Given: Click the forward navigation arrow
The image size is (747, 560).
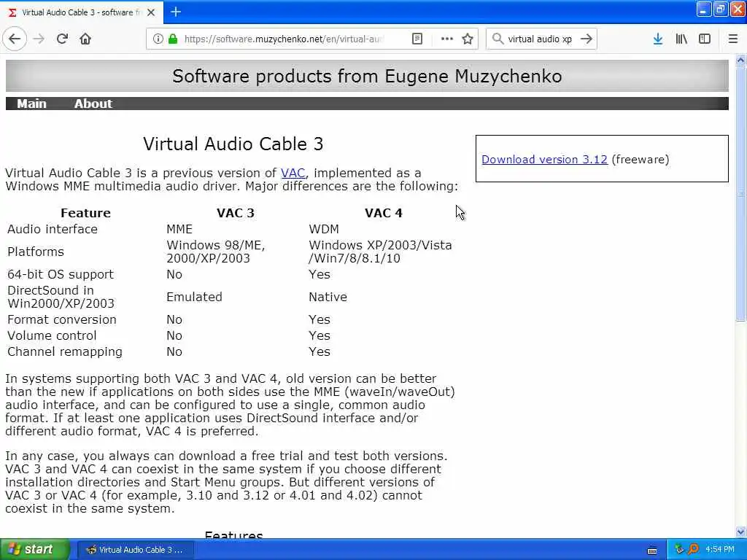Looking at the screenshot, I should click(39, 39).
